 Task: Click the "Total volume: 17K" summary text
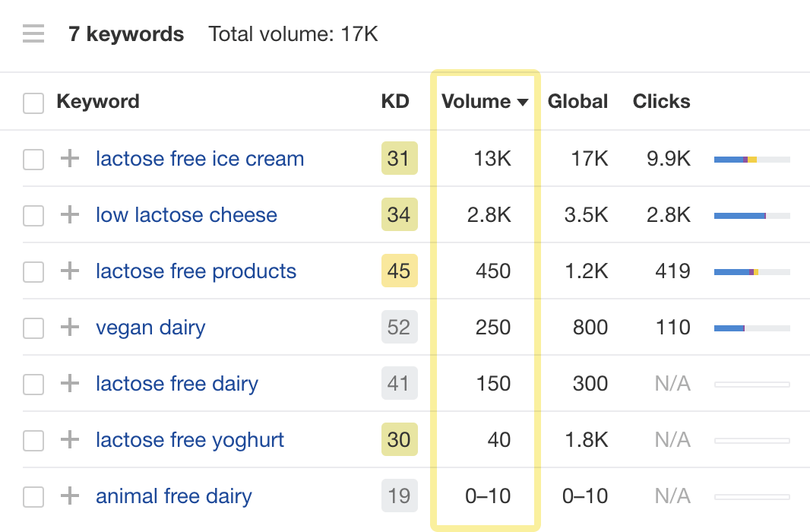coord(294,33)
